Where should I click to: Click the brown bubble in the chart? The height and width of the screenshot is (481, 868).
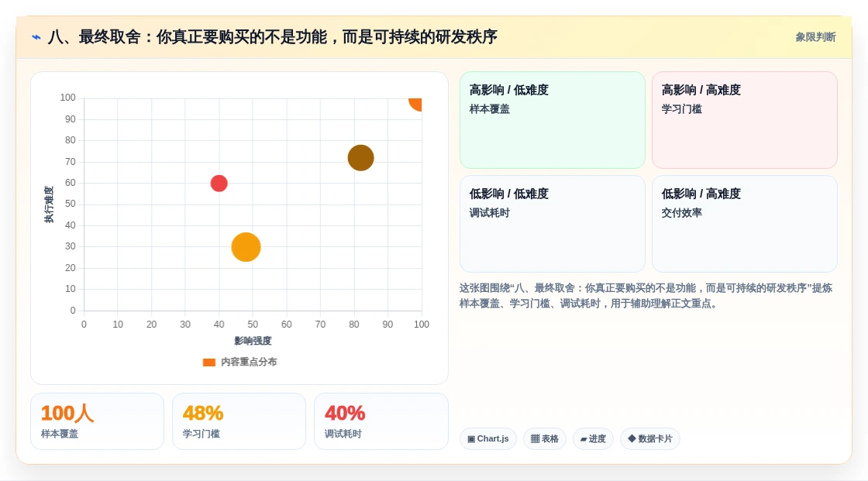pos(361,158)
